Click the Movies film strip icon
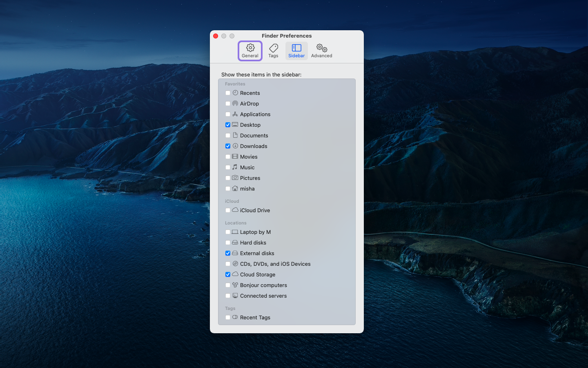Image resolution: width=588 pixels, height=368 pixels. (235, 157)
